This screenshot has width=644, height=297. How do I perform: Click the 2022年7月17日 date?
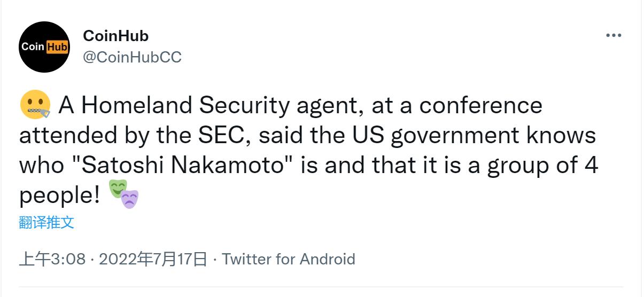(x=153, y=259)
